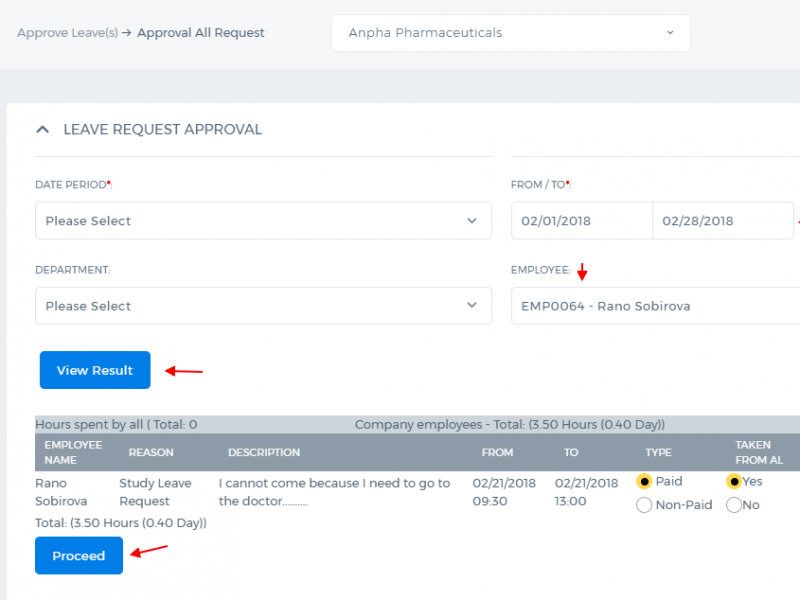
Task: Select Yes for Taken From AL
Action: click(x=734, y=481)
